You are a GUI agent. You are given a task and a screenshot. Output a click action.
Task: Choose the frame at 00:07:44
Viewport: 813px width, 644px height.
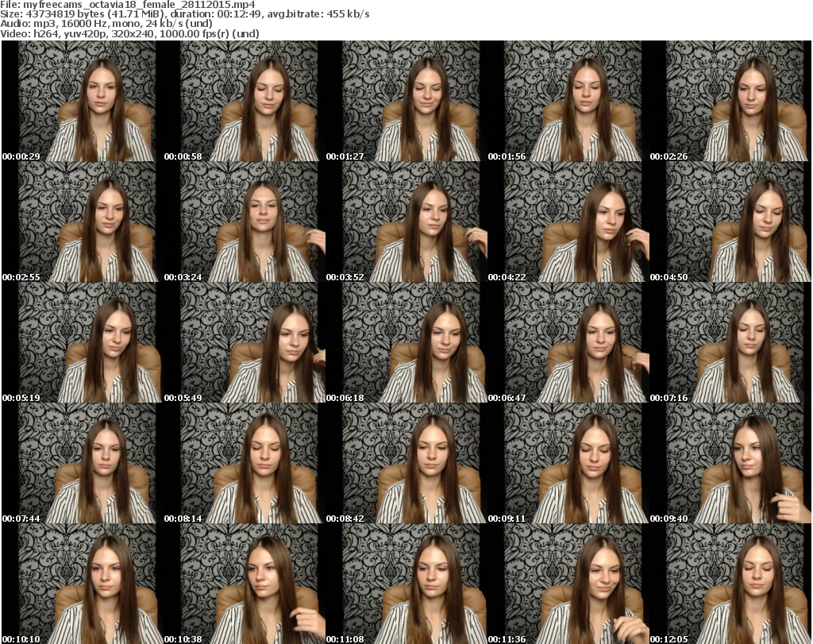[x=83, y=464]
